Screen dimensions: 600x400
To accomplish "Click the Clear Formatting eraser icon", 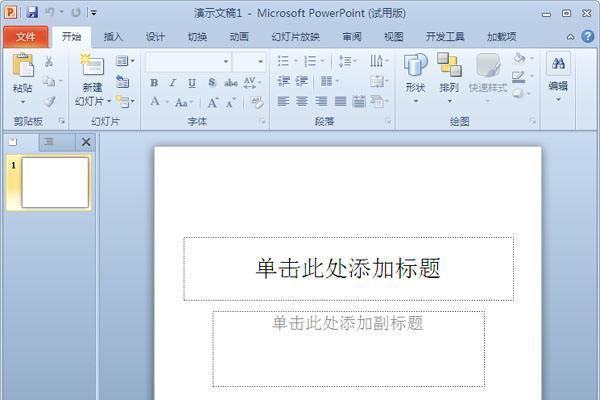I will click(x=256, y=103).
